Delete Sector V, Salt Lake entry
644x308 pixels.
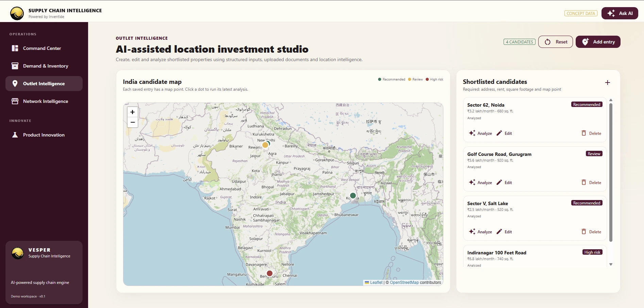591,232
